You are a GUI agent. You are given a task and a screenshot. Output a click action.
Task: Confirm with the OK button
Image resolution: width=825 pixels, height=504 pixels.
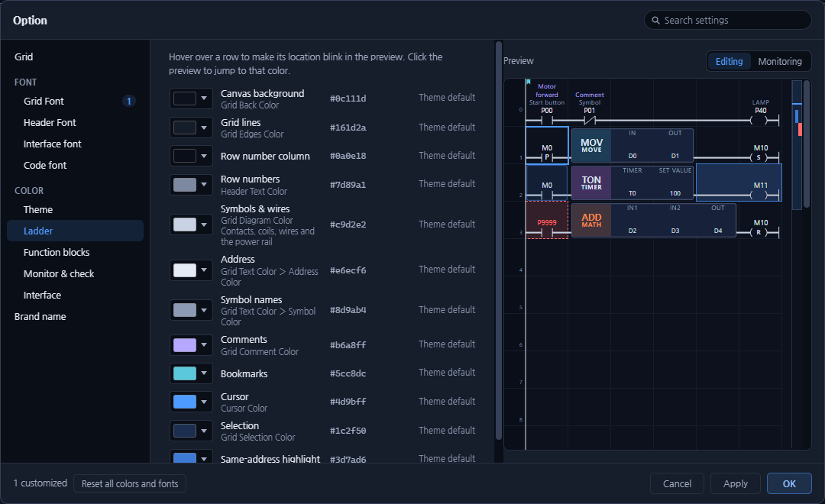(x=788, y=483)
